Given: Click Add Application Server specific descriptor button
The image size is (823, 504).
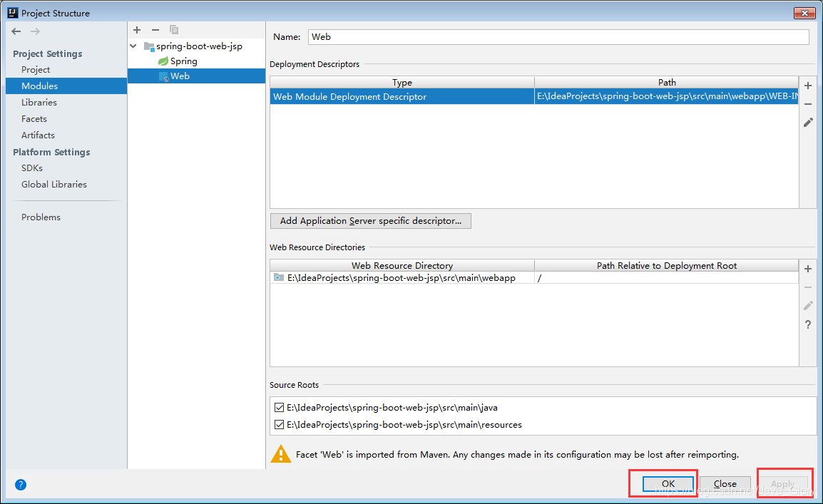Looking at the screenshot, I should [x=371, y=221].
